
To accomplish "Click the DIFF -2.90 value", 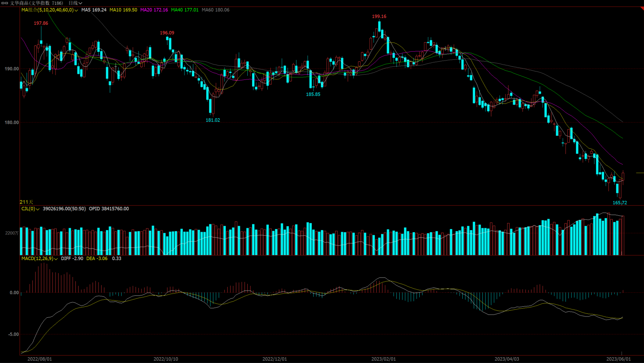I will (x=72, y=258).
